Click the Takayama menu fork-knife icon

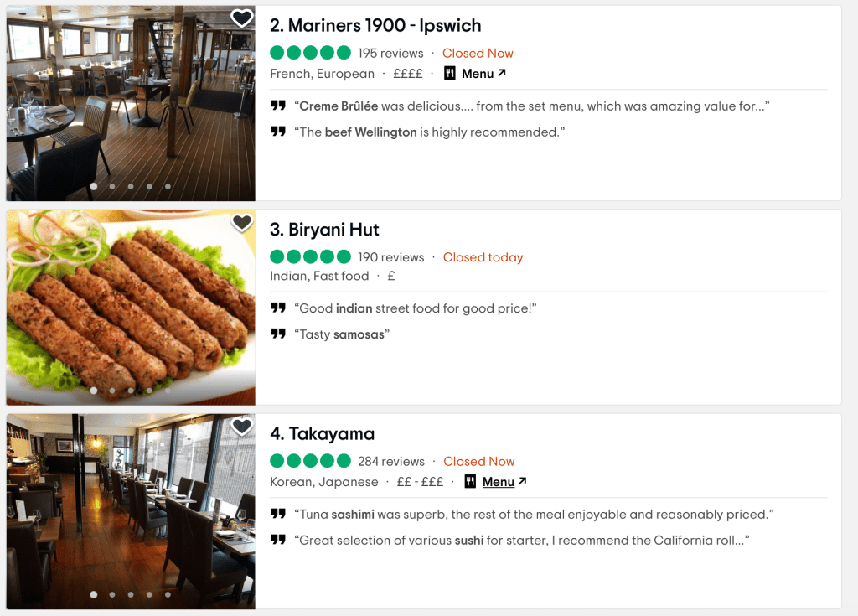pyautogui.click(x=470, y=481)
